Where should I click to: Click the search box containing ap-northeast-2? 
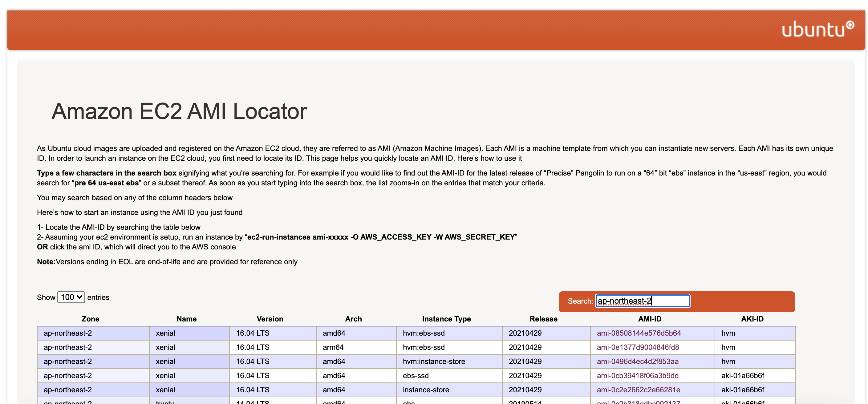tap(643, 301)
